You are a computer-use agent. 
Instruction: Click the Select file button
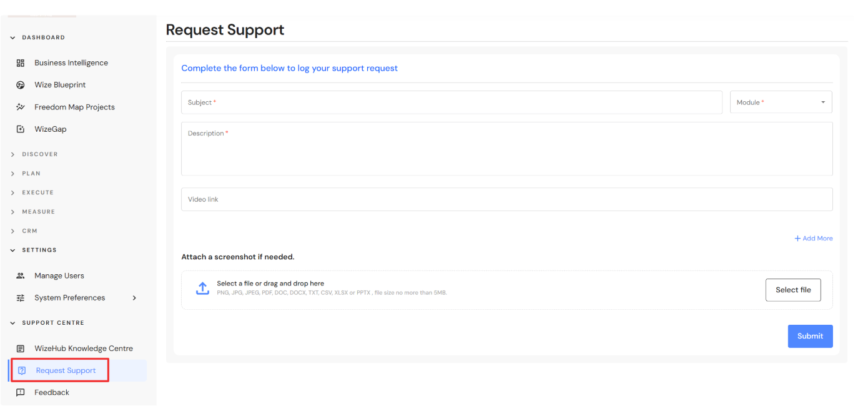coord(793,290)
